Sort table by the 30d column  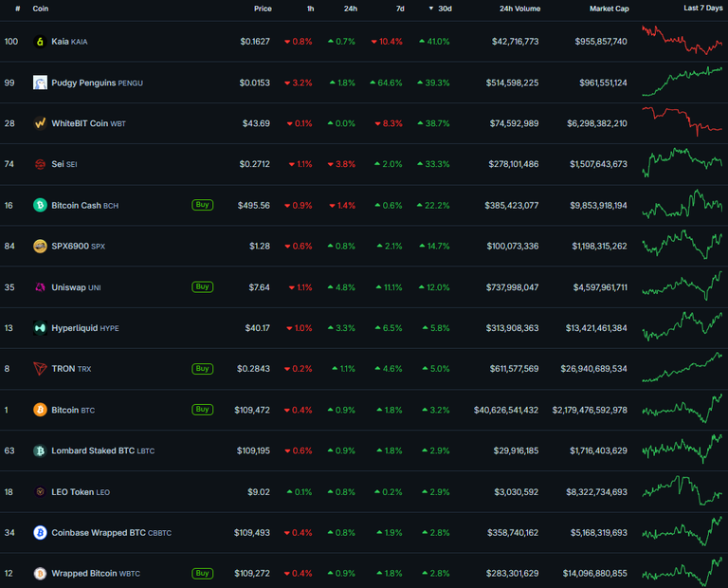pyautogui.click(x=441, y=9)
